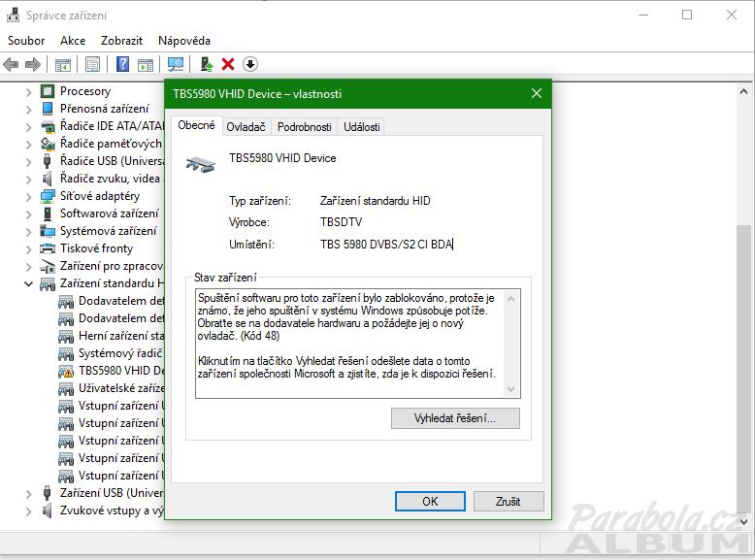
Task: Expand the Procesory tree node
Action: click(28, 91)
